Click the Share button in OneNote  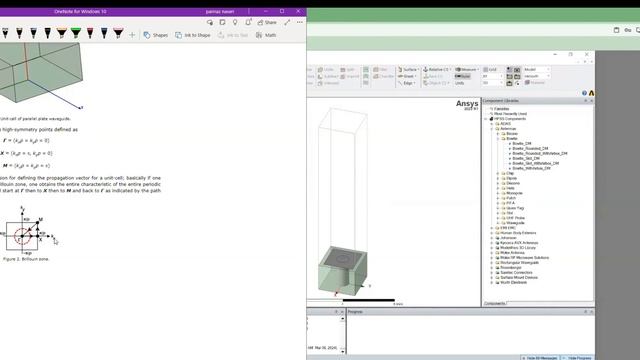267,22
